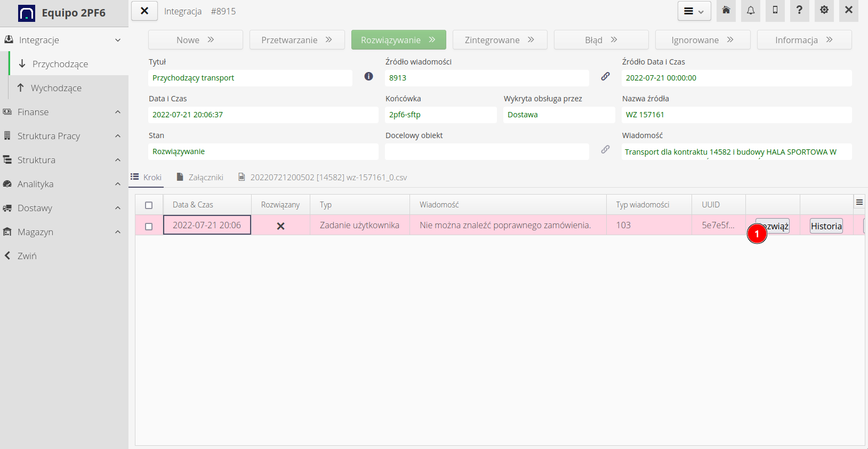The width and height of the screenshot is (868, 449).
Task: Click the Struktura Pracy sidebar icon
Action: [7, 135]
